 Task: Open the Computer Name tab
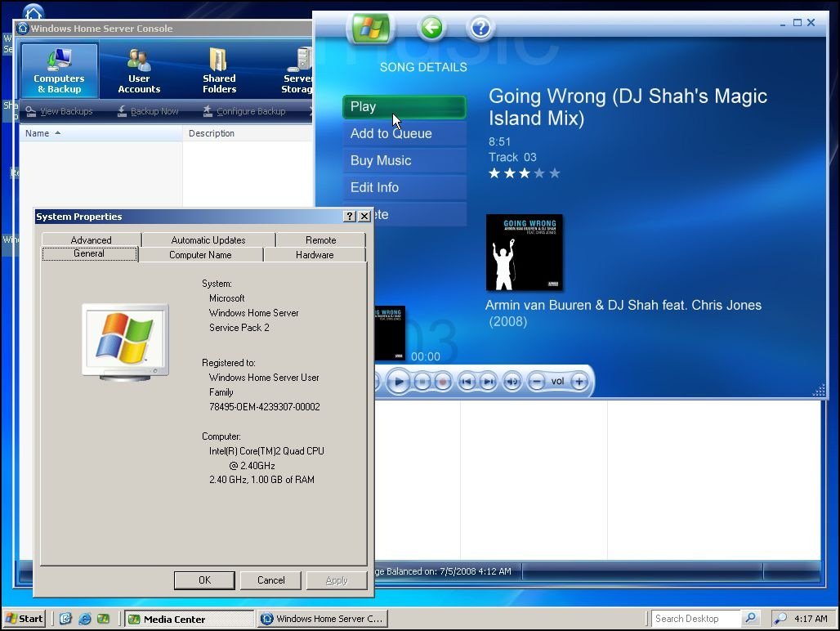click(x=200, y=255)
